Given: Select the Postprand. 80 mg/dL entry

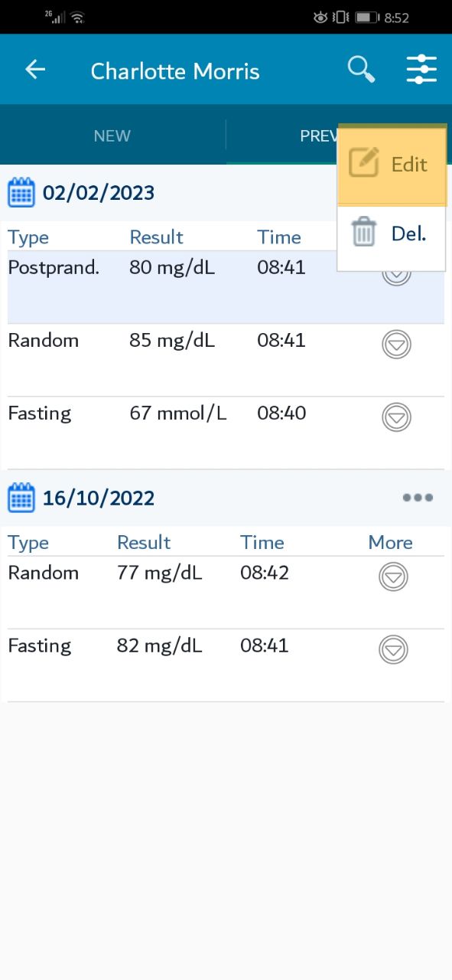Looking at the screenshot, I should click(226, 287).
